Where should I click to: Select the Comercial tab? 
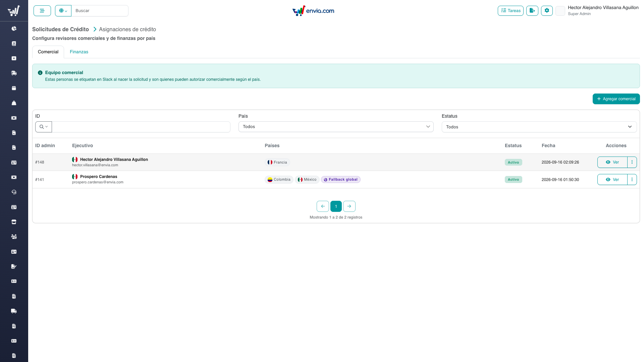(48, 52)
